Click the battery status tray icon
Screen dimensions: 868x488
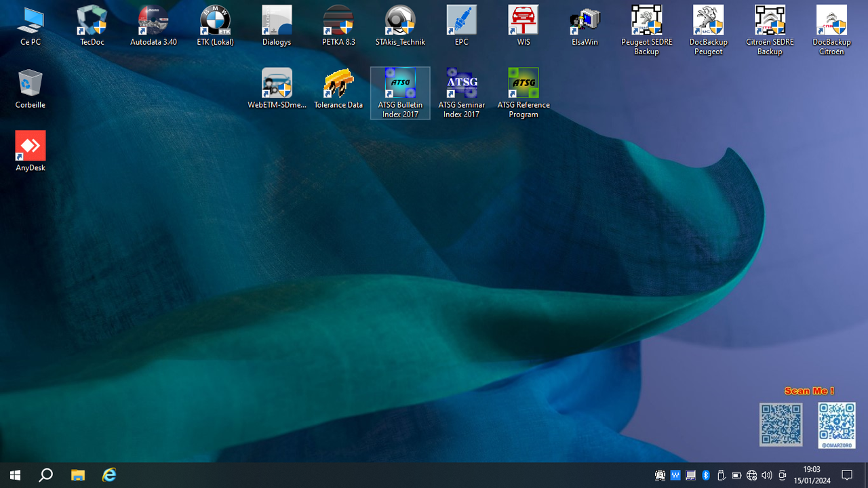point(736,476)
